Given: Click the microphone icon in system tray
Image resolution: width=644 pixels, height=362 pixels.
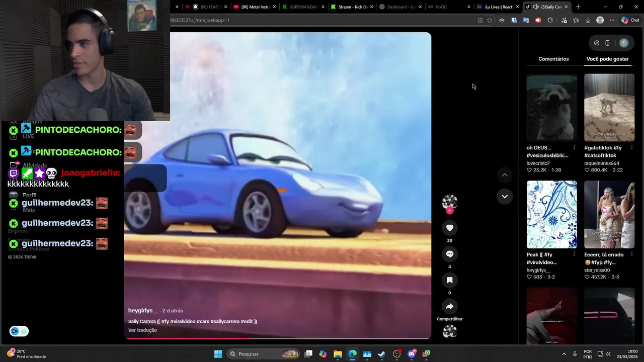Looking at the screenshot, I should (575, 354).
